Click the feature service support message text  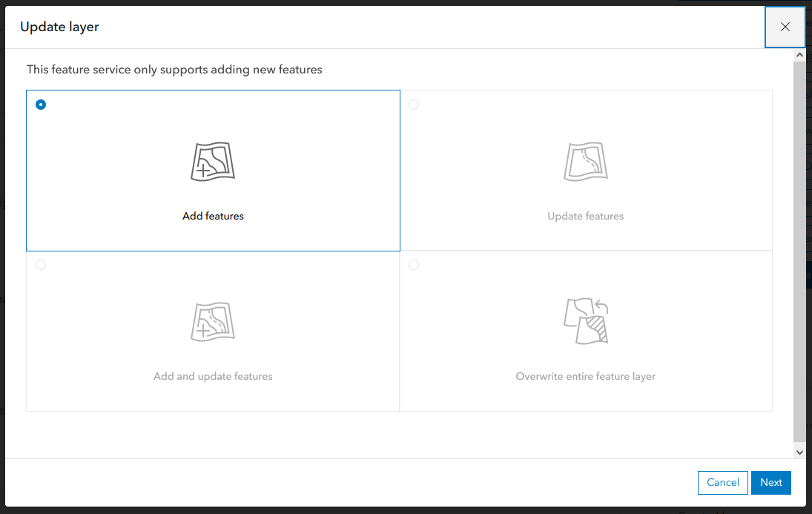pyautogui.click(x=174, y=69)
